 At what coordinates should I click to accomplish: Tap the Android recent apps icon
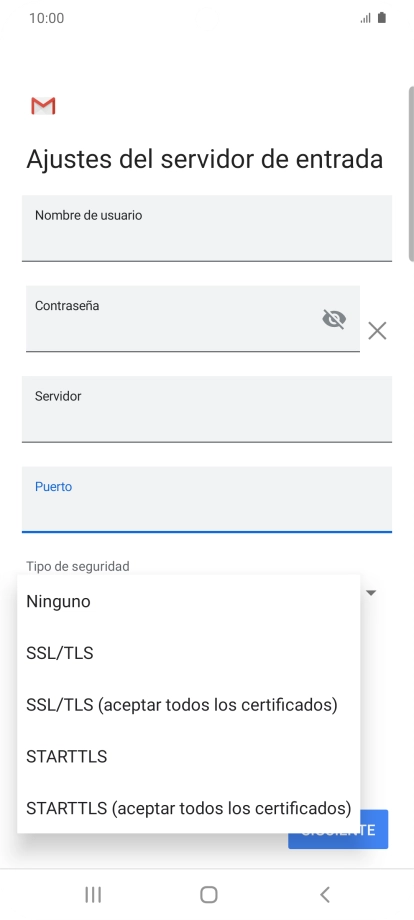tap(93, 894)
